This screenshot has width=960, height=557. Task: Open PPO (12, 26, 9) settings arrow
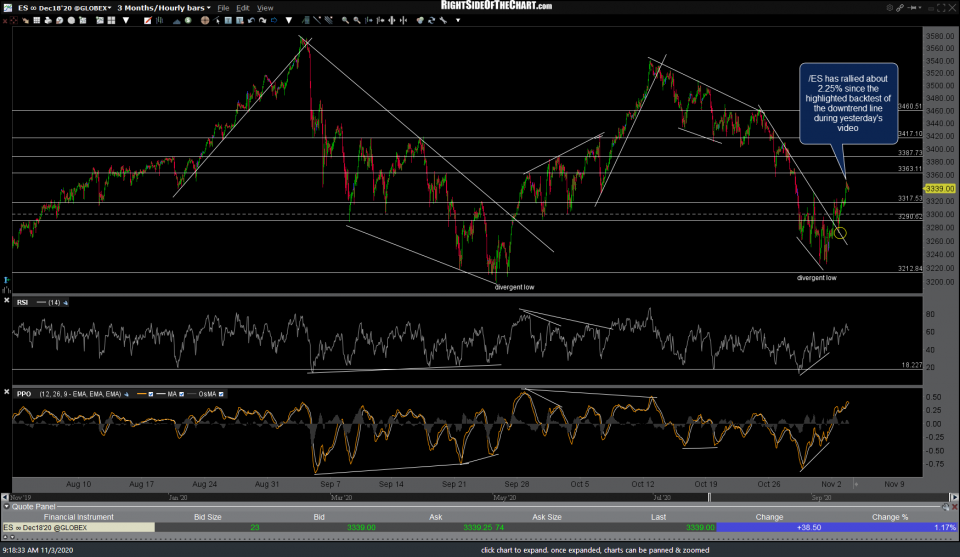tap(127, 394)
